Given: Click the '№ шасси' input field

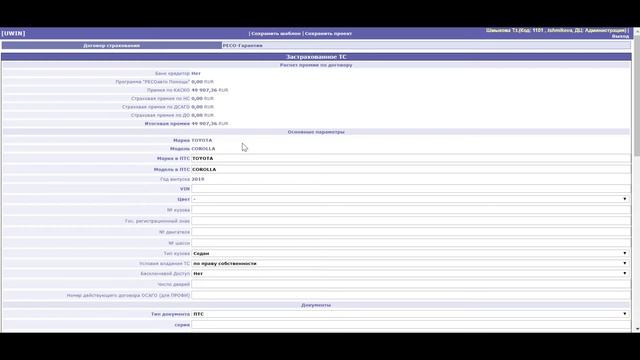Looking at the screenshot, I should [x=411, y=243].
